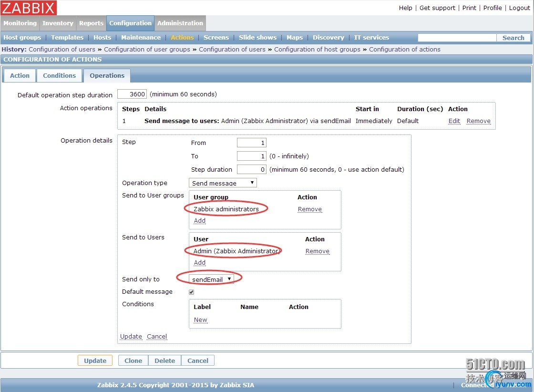Select the Operations tab
This screenshot has width=534, height=392.
coord(107,76)
